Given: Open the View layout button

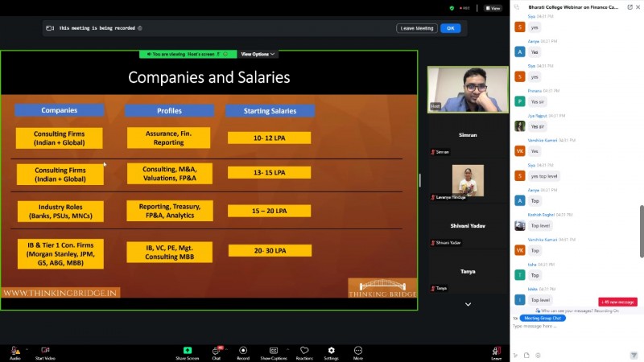Looking at the screenshot, I should [x=493, y=8].
